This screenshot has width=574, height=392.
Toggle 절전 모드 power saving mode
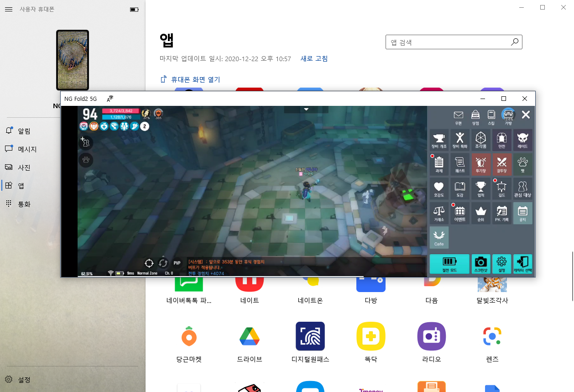pyautogui.click(x=449, y=264)
